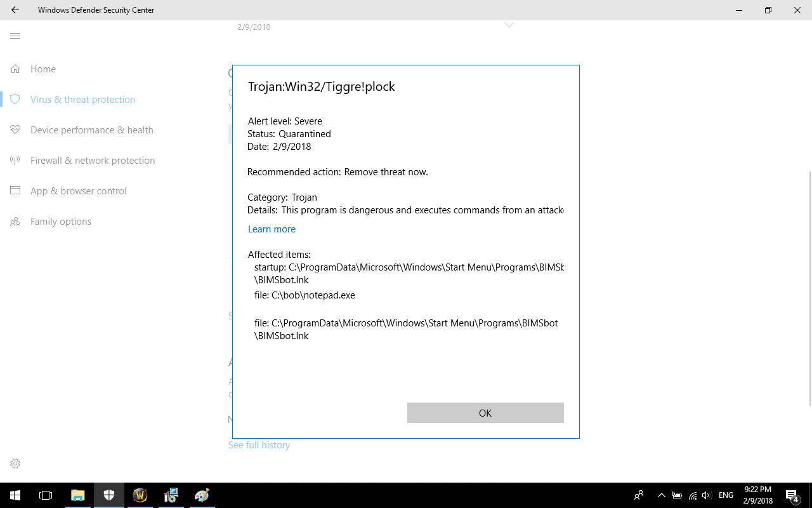Open Settings gear at bottom left

[x=15, y=464]
